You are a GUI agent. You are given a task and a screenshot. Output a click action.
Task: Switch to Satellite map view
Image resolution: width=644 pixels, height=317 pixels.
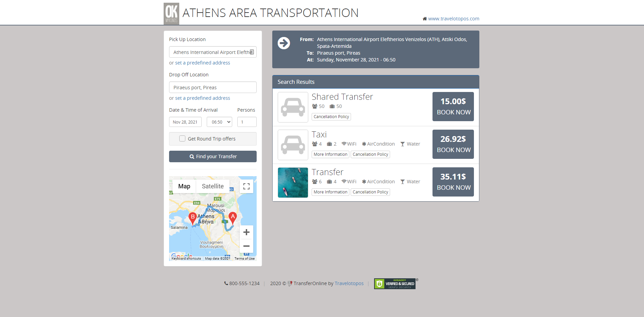(x=213, y=186)
